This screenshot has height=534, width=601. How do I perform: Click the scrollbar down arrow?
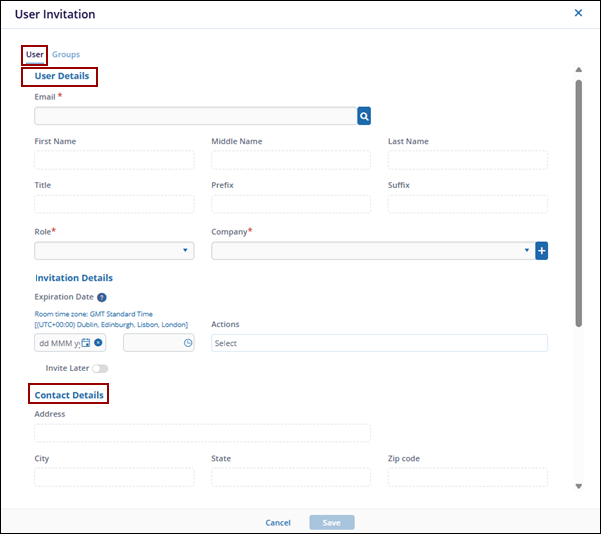578,486
